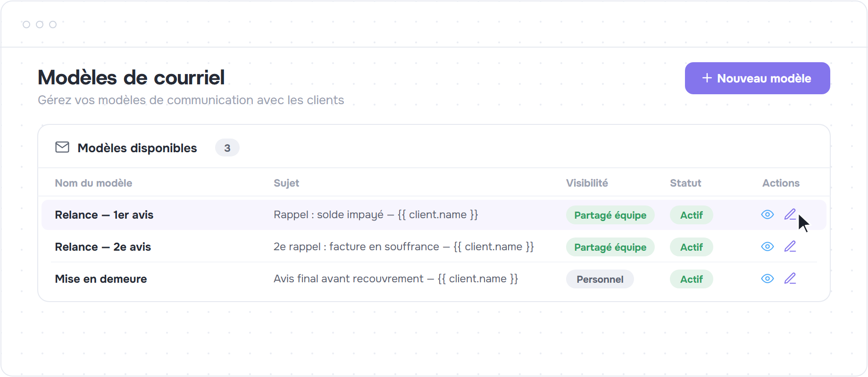
Task: Edit the Relance — 2e avis template
Action: pos(790,246)
